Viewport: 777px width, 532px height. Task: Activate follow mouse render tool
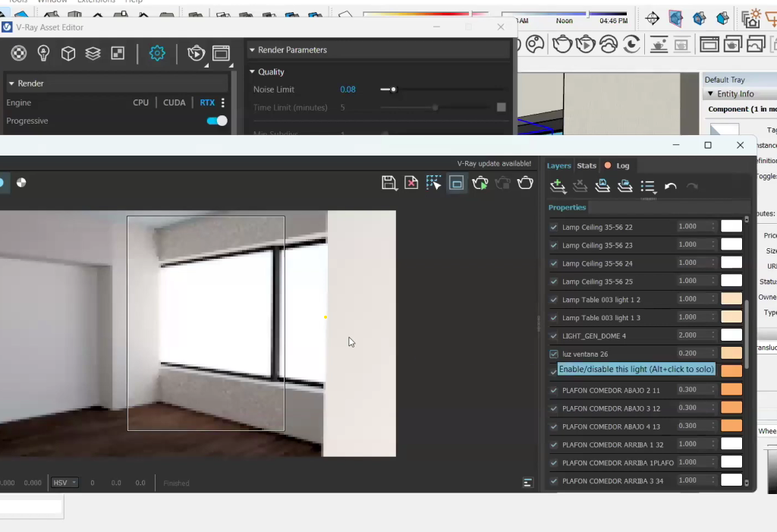pyautogui.click(x=433, y=183)
